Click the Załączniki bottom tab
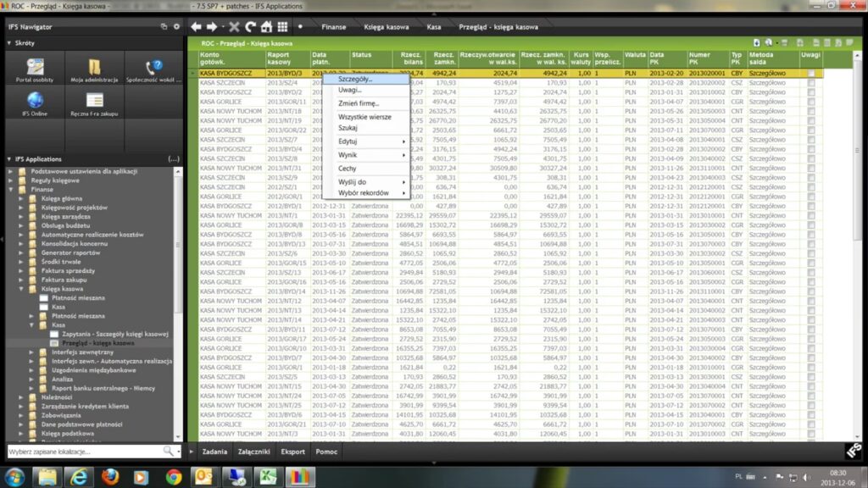 254,452
